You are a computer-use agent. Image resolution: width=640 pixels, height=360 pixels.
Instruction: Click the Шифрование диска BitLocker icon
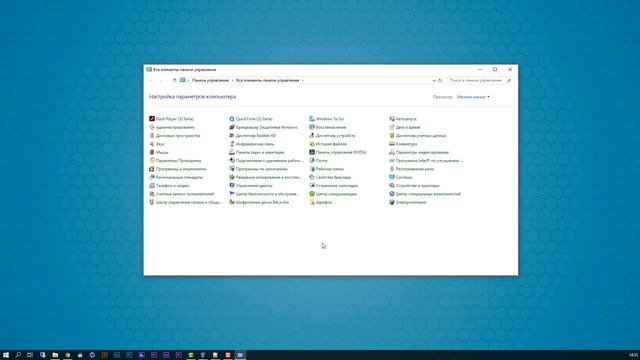pos(232,202)
